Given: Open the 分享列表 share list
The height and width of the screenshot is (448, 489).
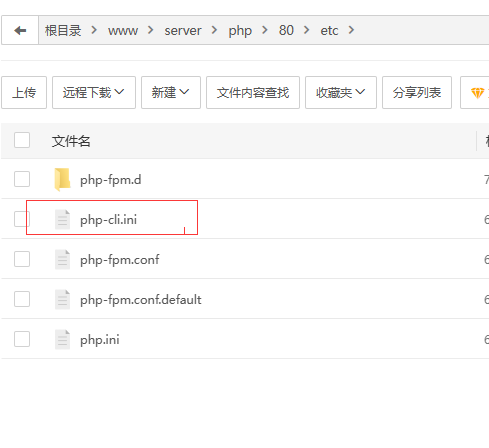Looking at the screenshot, I should click(417, 93).
